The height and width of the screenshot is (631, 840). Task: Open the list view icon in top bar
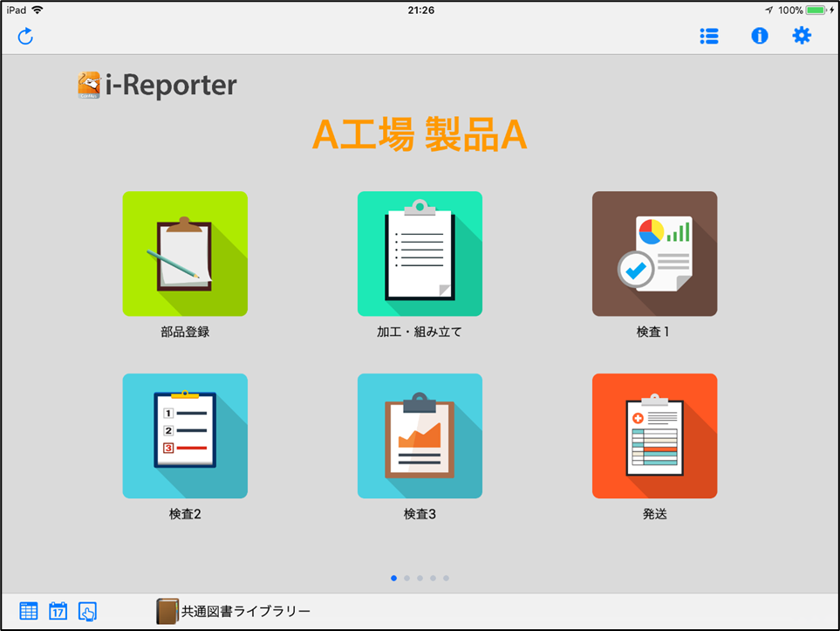[709, 37]
